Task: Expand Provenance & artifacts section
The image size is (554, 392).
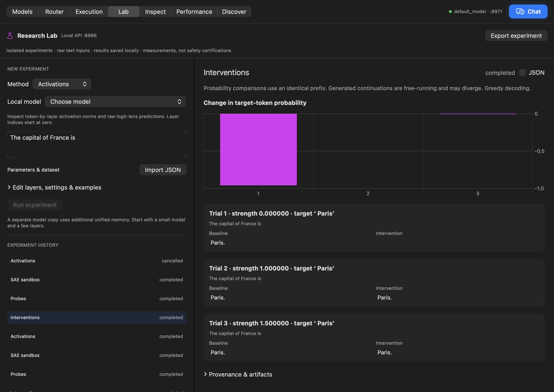Action: coord(238,374)
